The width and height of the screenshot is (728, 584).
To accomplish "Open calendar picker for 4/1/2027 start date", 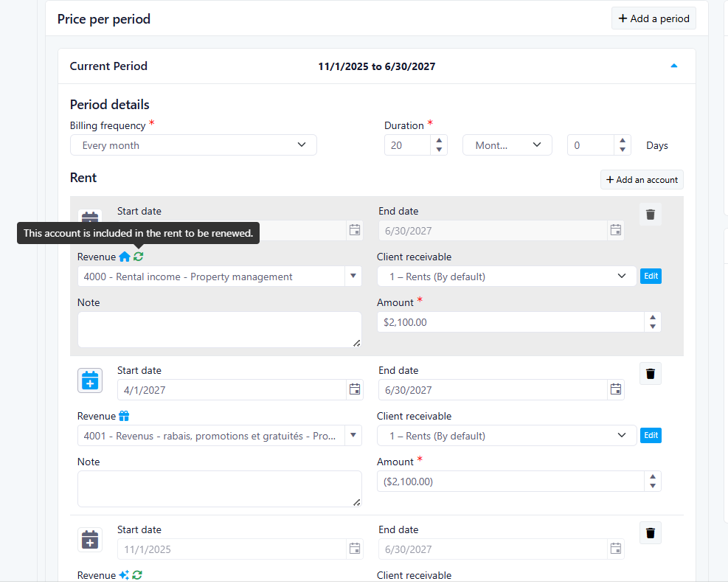I will [x=355, y=389].
